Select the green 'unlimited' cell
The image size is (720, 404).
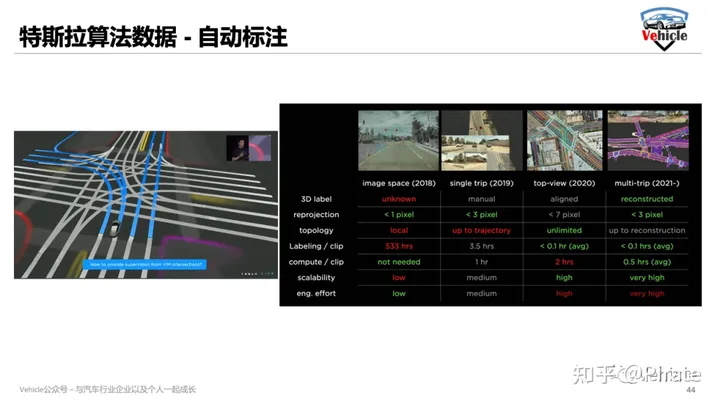564,230
